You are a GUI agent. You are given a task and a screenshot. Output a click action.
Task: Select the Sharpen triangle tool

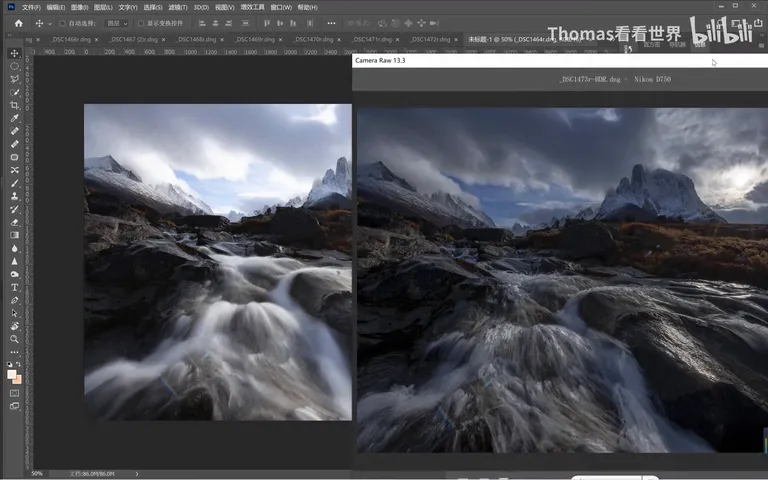pyautogui.click(x=15, y=261)
